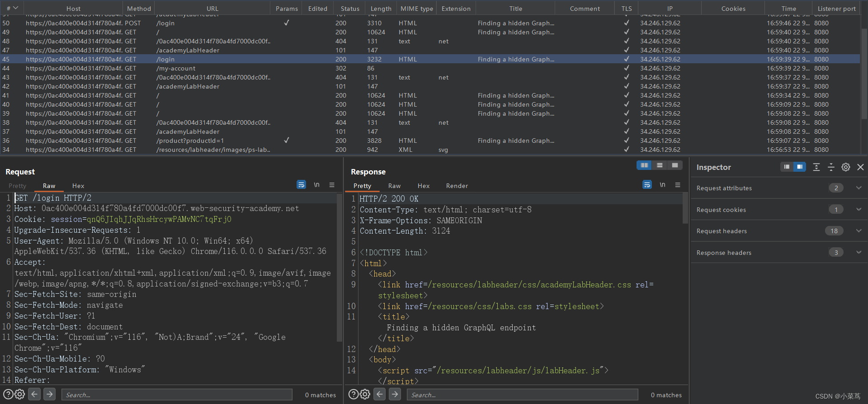The width and height of the screenshot is (868, 404).
Task: Open Response search help icon
Action: (x=354, y=395)
